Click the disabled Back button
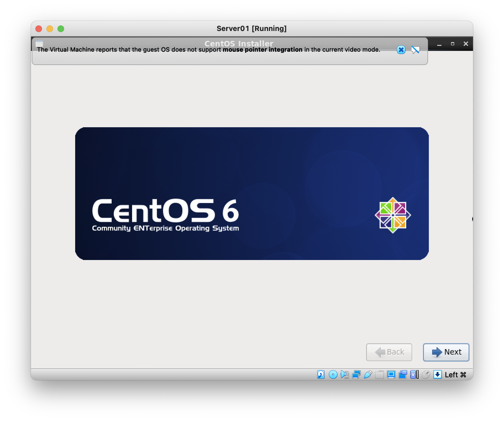The height and width of the screenshot is (421, 504). (x=389, y=352)
